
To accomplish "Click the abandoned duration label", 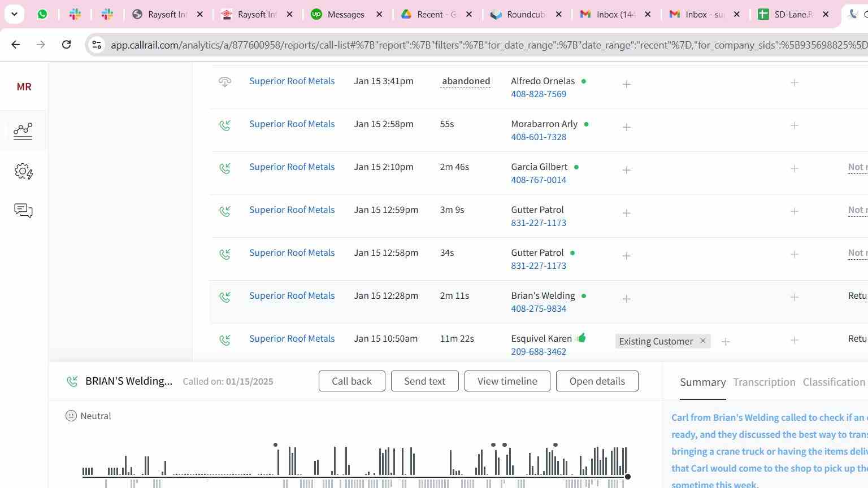I will [x=466, y=81].
